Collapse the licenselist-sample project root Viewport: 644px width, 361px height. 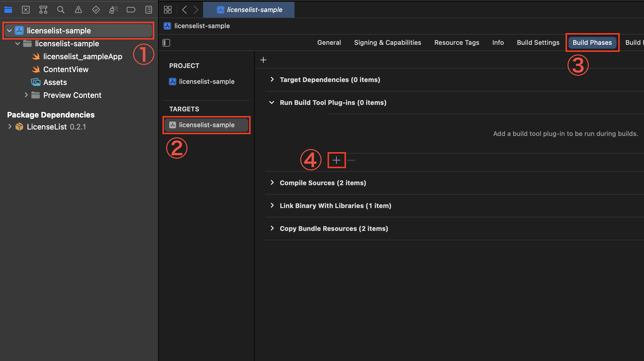[x=9, y=30]
